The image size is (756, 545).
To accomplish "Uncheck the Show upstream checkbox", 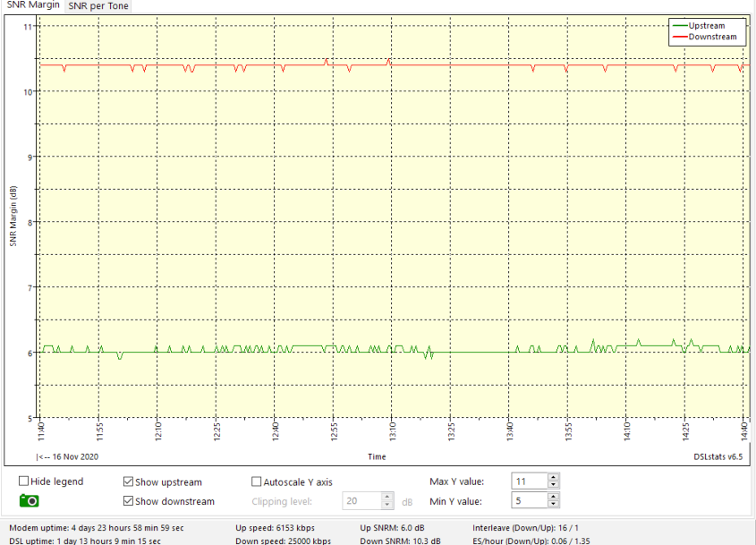I will 129,482.
